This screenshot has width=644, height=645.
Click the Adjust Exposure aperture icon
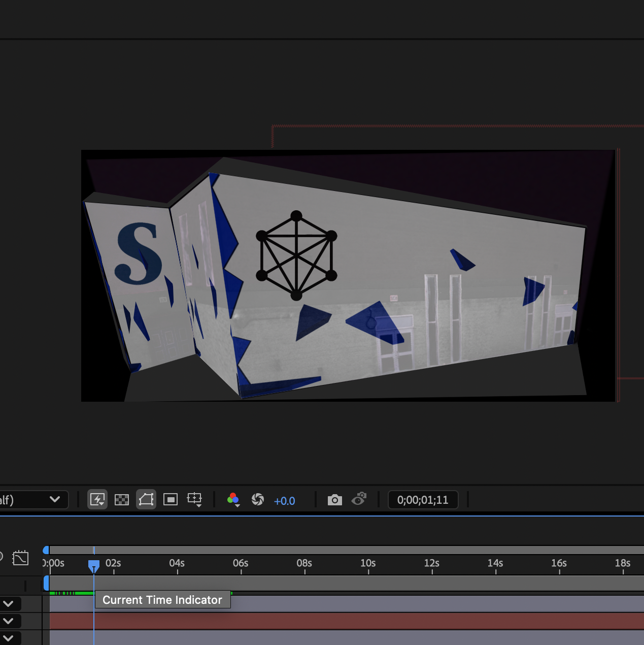click(x=258, y=499)
